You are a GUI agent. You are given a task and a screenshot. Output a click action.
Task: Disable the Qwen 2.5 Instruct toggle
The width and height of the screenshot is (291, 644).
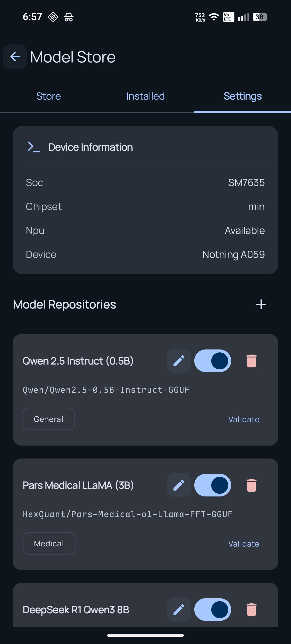coord(213,361)
